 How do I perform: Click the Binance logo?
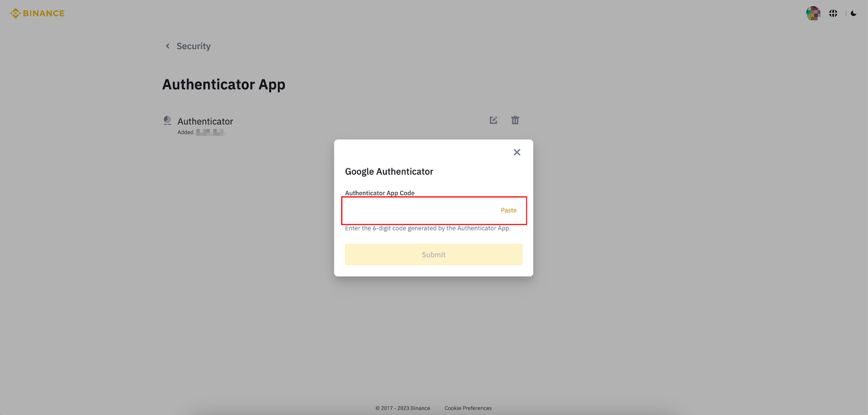37,14
